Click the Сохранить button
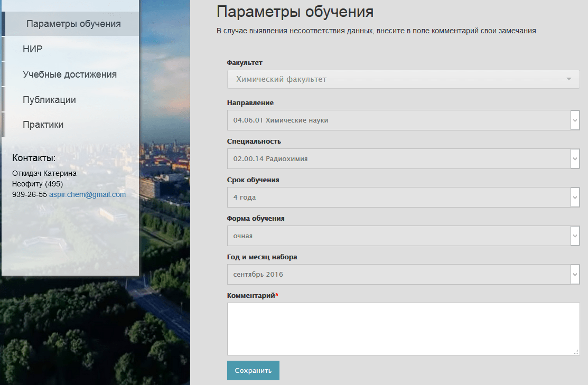The height and width of the screenshot is (385, 588). pyautogui.click(x=253, y=370)
